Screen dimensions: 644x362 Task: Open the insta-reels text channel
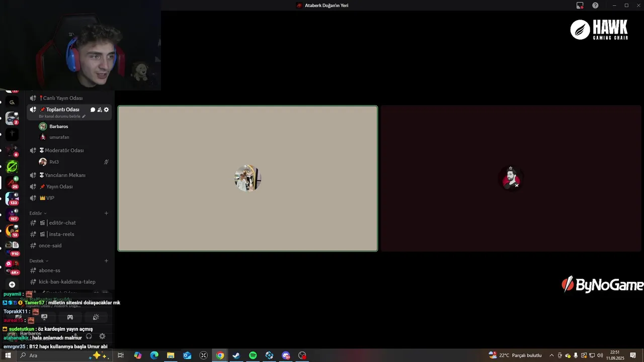69,234
